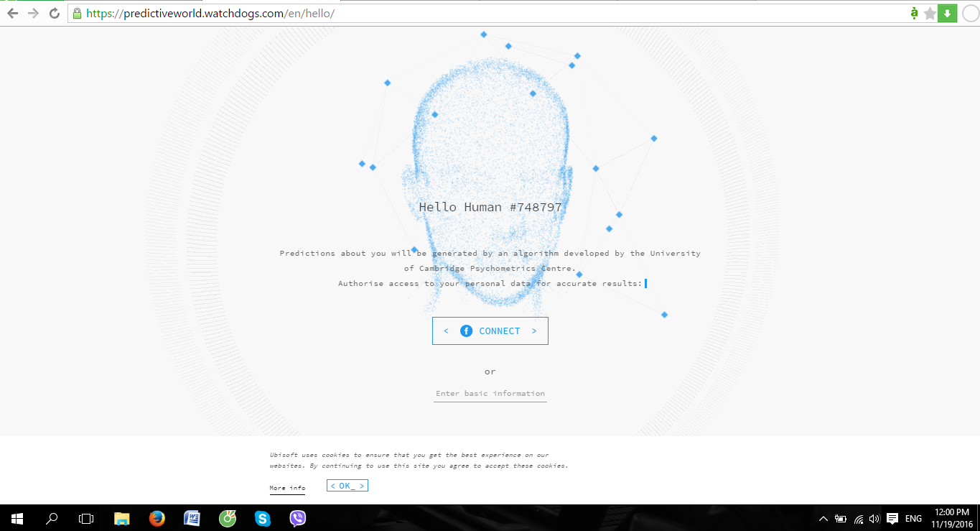Bookmark the page with the star icon
Viewport: 980px width, 531px height.
[930, 14]
